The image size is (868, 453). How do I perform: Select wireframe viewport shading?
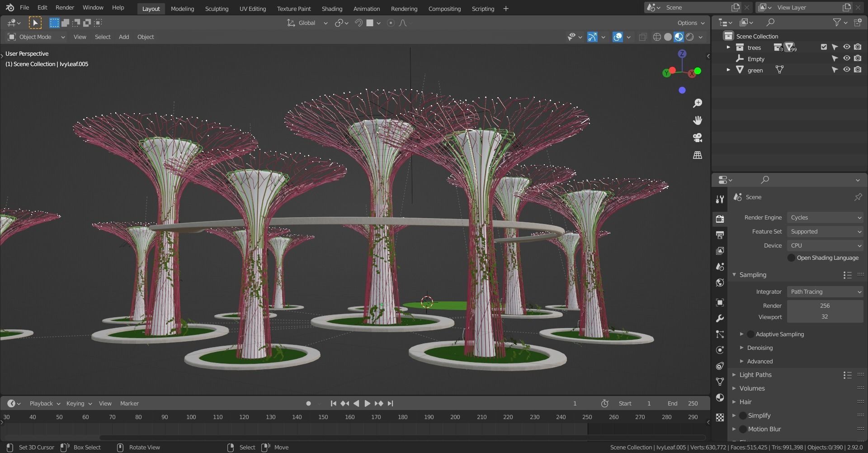[657, 37]
